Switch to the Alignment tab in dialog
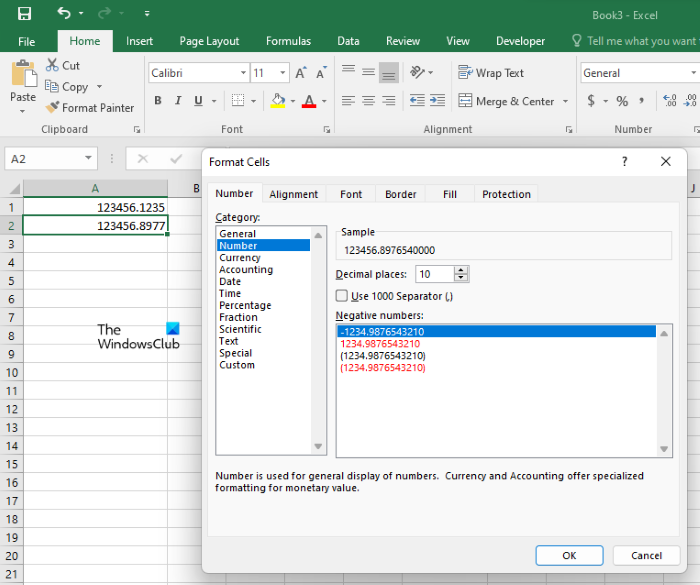The width and height of the screenshot is (700, 585). click(x=293, y=194)
